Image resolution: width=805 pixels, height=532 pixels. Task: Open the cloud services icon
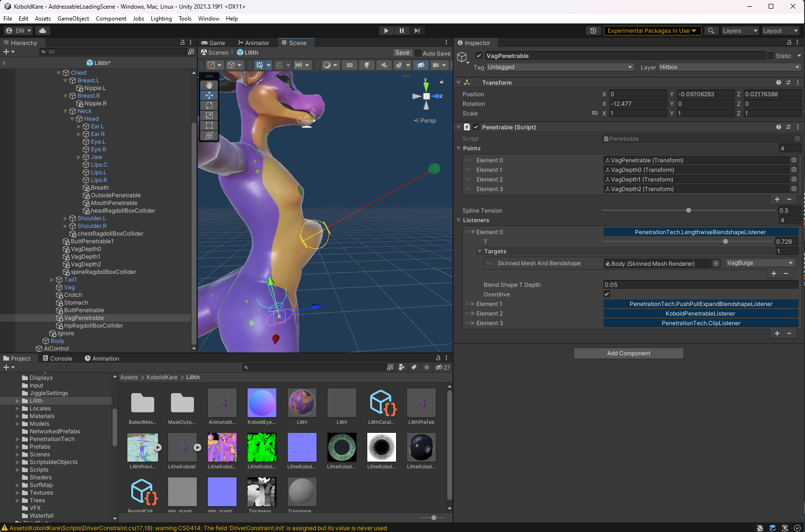pyautogui.click(x=43, y=31)
